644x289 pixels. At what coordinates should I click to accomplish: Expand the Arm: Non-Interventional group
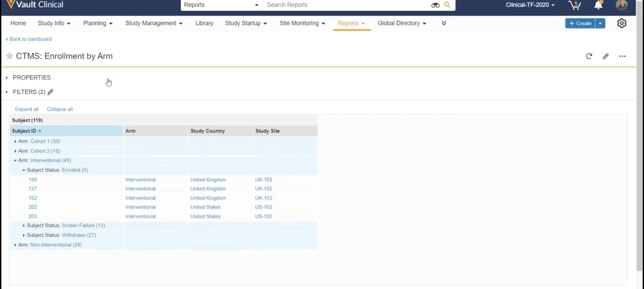point(15,245)
